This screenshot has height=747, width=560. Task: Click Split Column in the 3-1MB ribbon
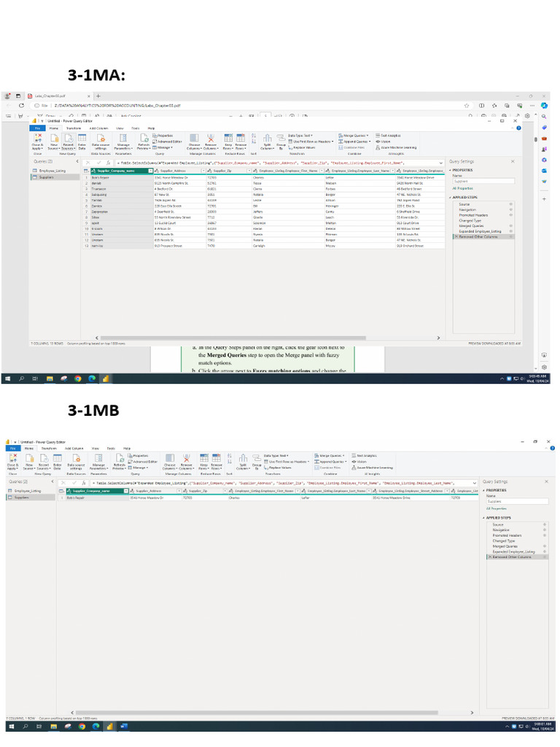(243, 465)
